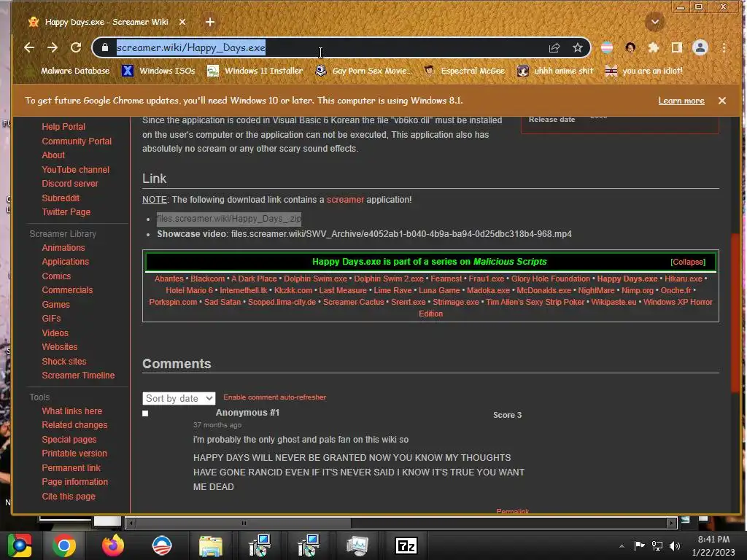Open the Discord server sidebar link
The image size is (747, 560).
pos(70,183)
